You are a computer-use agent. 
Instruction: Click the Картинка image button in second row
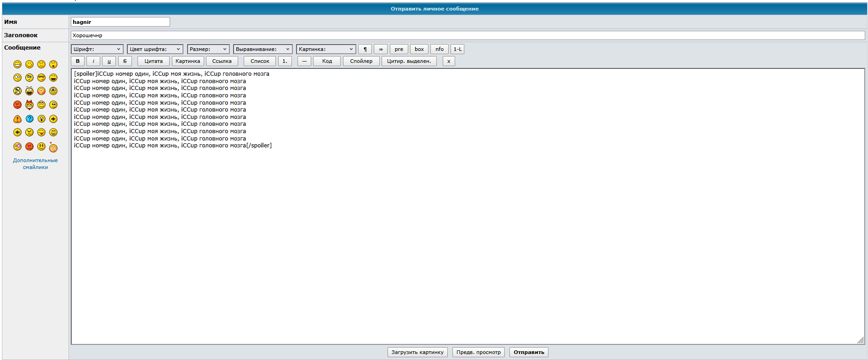pos(188,61)
